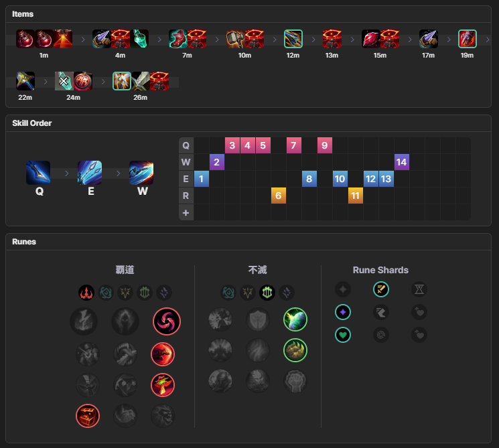Click the Items section header

23,14
